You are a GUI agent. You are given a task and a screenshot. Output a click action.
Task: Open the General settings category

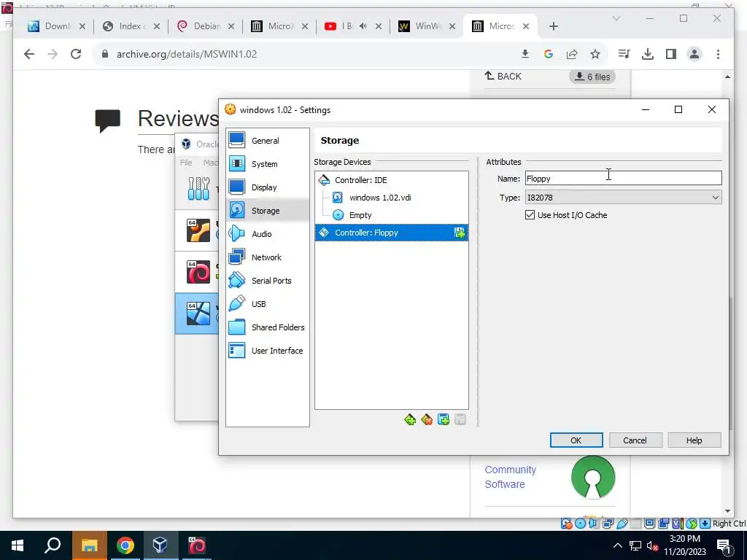267,141
